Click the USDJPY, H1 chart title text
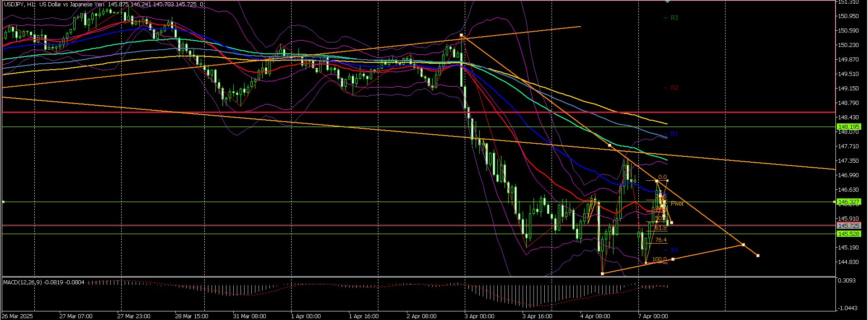868x320 pixels. [19, 4]
